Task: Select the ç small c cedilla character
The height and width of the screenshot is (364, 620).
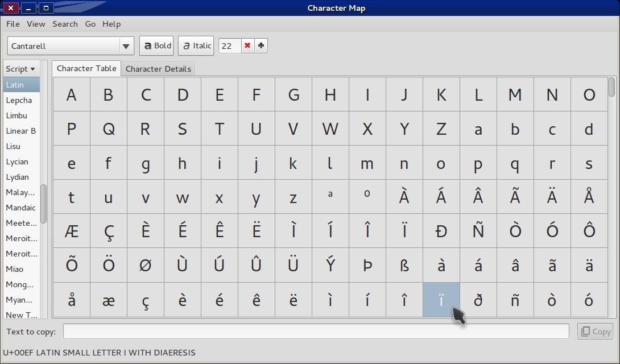Action: click(146, 300)
